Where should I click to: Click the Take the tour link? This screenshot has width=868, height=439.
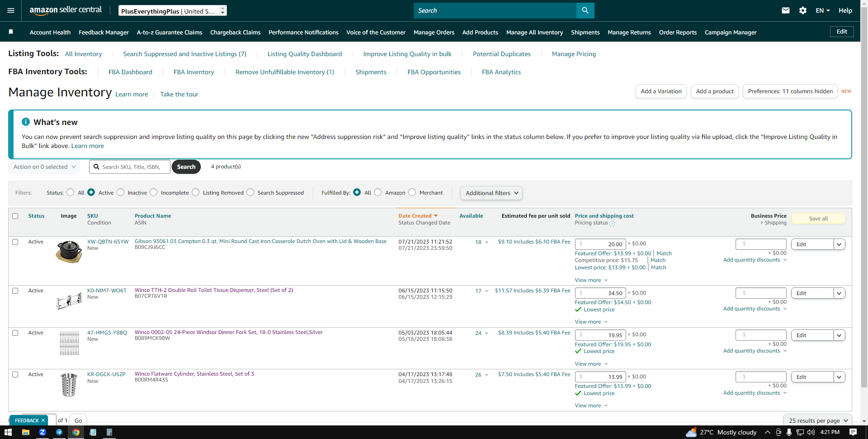[x=179, y=94]
